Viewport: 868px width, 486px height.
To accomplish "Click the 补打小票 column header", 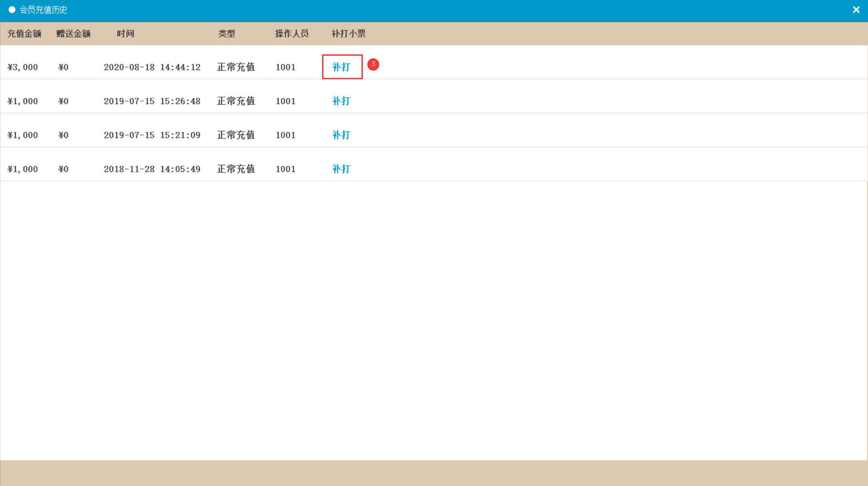I will pyautogui.click(x=348, y=34).
